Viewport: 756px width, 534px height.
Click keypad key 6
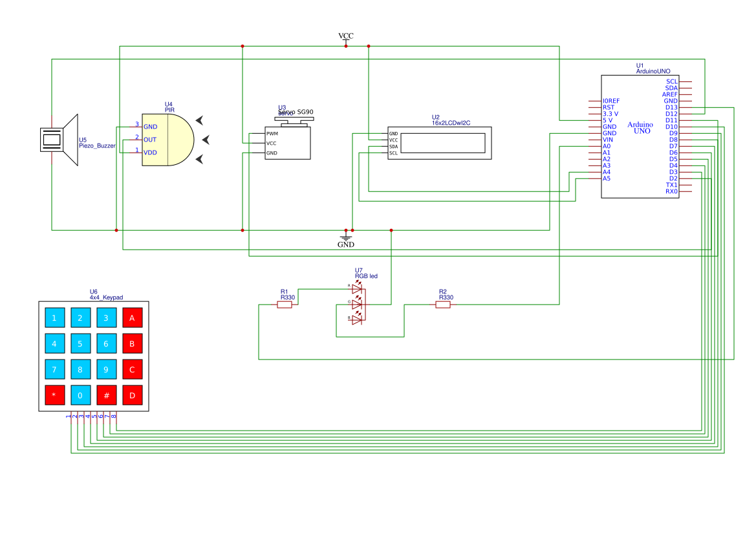pyautogui.click(x=107, y=344)
